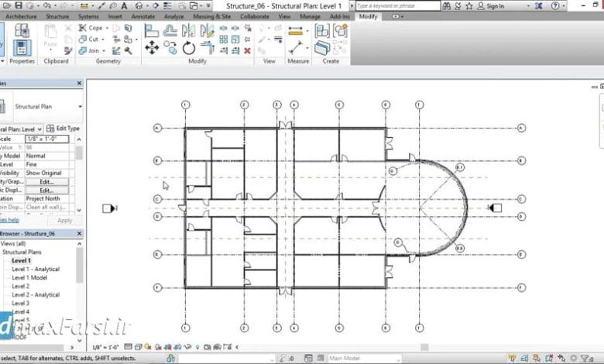Open the Structure ribbon tab

pos(57,16)
